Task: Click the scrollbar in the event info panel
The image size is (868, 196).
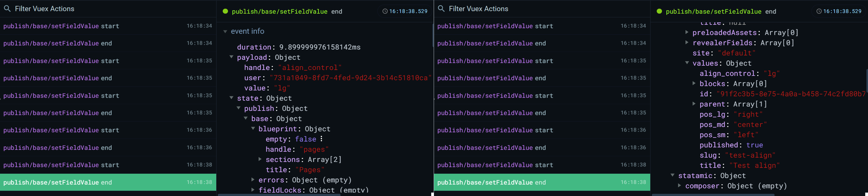Action: (433, 35)
